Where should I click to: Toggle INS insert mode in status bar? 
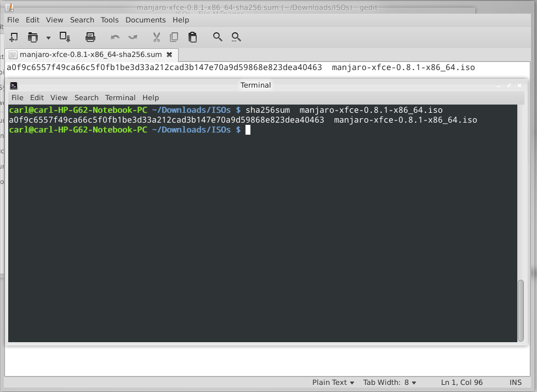click(x=515, y=382)
